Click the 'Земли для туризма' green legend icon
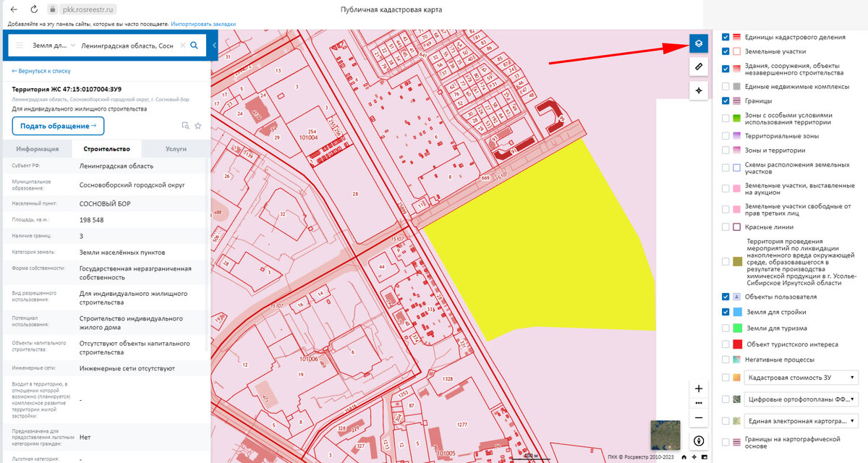Screen dimensions: 868x463 click(x=737, y=328)
